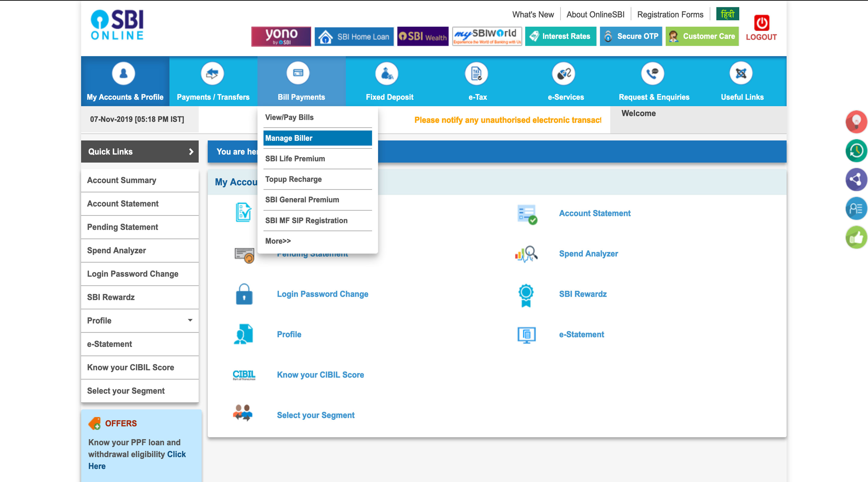Click the red LOGOUT power icon
Image resolution: width=868 pixels, height=482 pixels.
tap(761, 23)
